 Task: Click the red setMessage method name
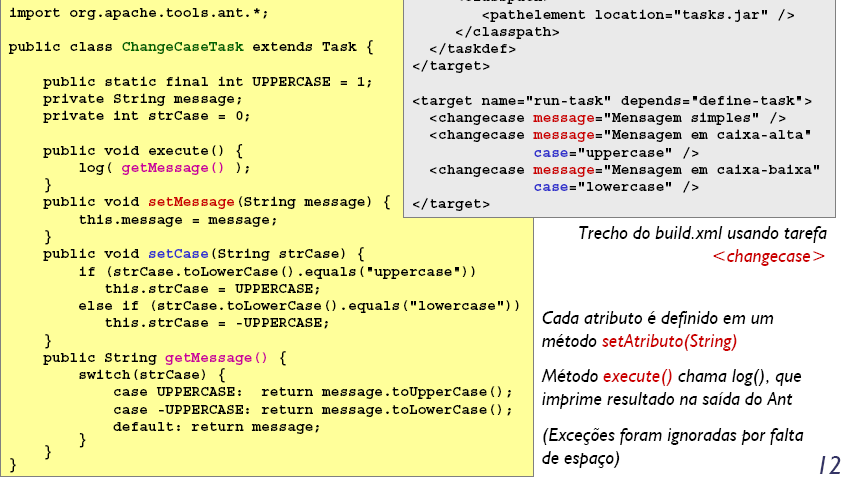click(x=191, y=202)
